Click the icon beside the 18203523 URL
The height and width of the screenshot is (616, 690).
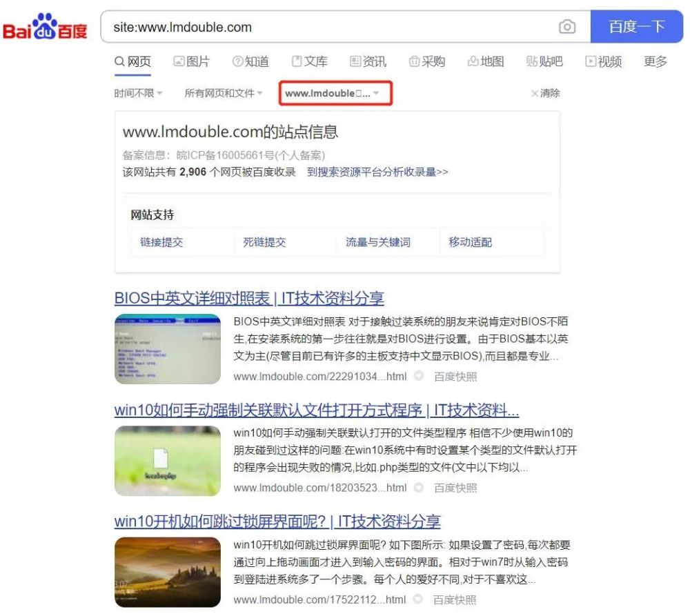[419, 488]
